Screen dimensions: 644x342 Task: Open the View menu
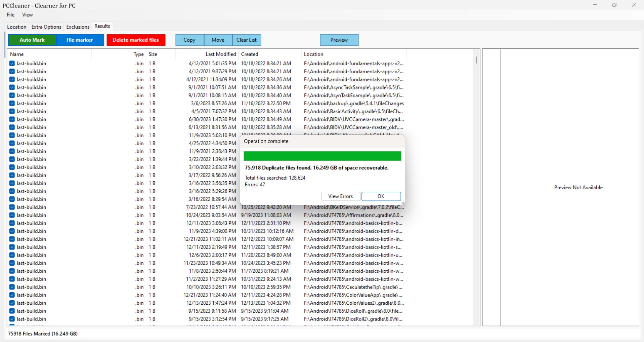coord(28,15)
